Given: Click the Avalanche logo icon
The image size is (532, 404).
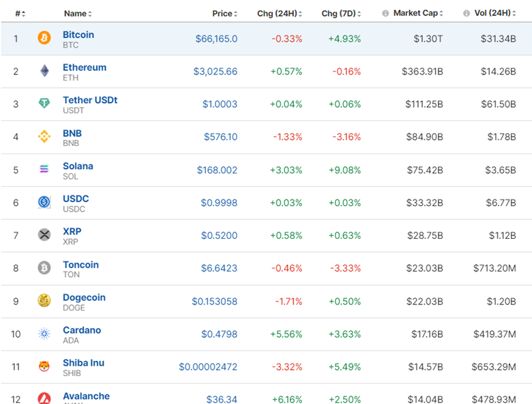Looking at the screenshot, I should coord(44,398).
